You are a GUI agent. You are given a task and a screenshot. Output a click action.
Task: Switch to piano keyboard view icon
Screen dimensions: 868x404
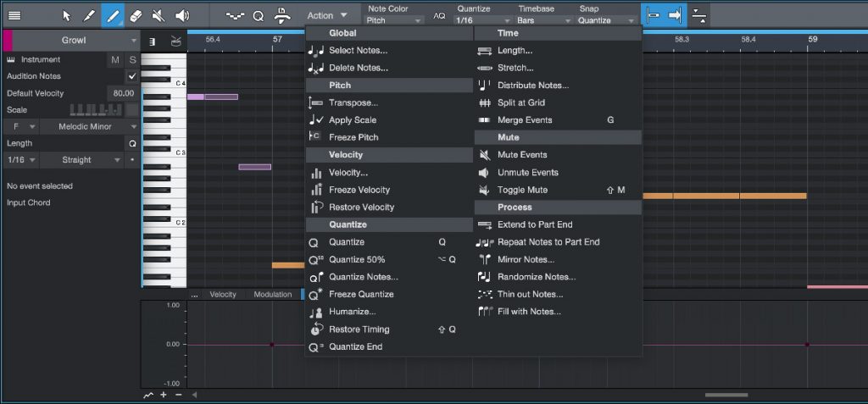tap(153, 42)
